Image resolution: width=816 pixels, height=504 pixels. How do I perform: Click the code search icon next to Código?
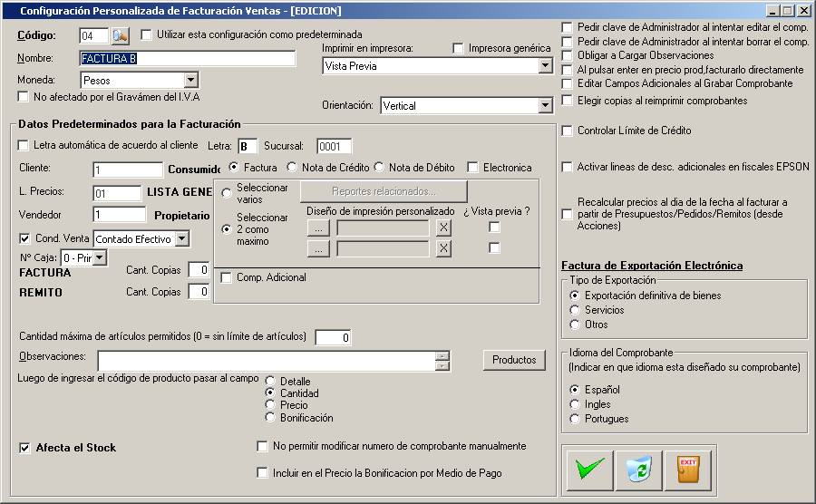pyautogui.click(x=121, y=35)
